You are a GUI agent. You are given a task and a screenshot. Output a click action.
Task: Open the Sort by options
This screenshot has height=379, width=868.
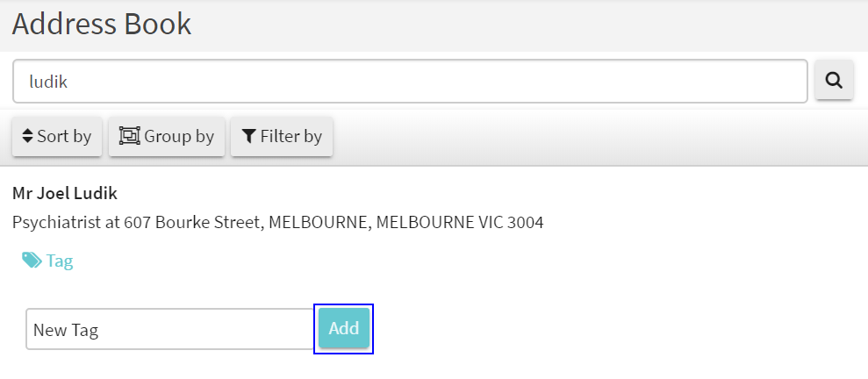57,137
